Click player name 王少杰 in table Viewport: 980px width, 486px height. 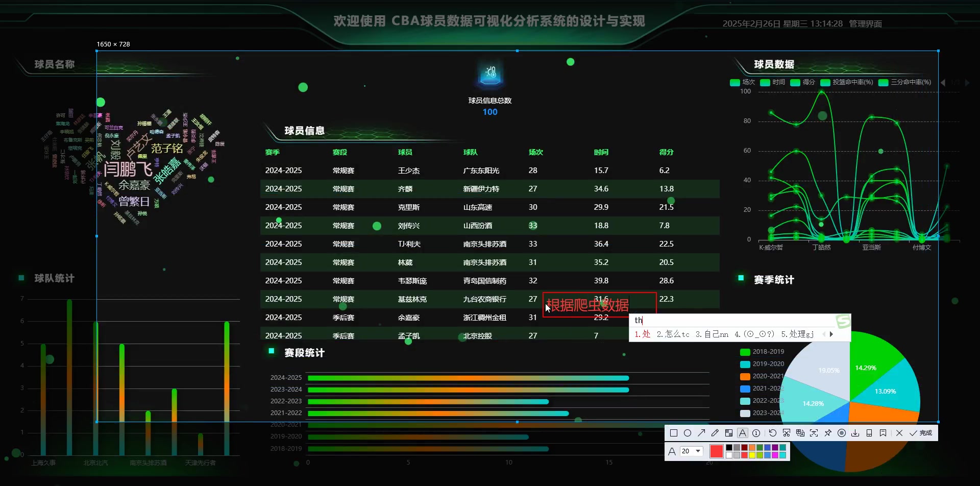point(409,171)
